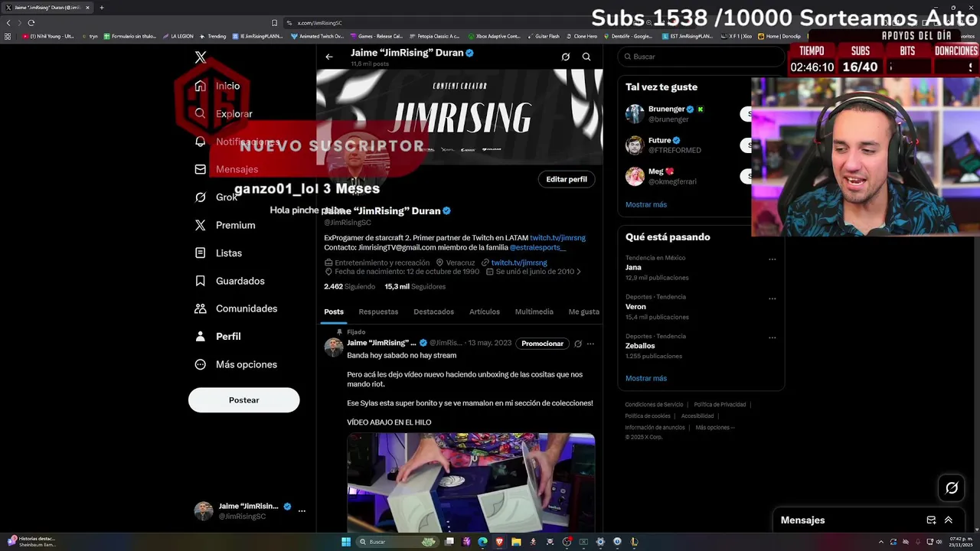Open LA LEGION bookmark in bookmarks bar
This screenshot has width=980, height=551.
pyautogui.click(x=178, y=36)
